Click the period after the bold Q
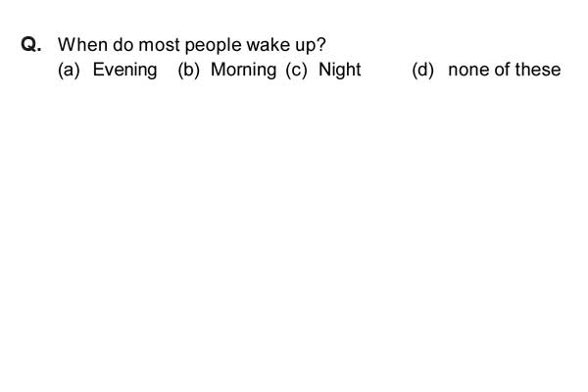The height and width of the screenshot is (392, 588). point(39,51)
